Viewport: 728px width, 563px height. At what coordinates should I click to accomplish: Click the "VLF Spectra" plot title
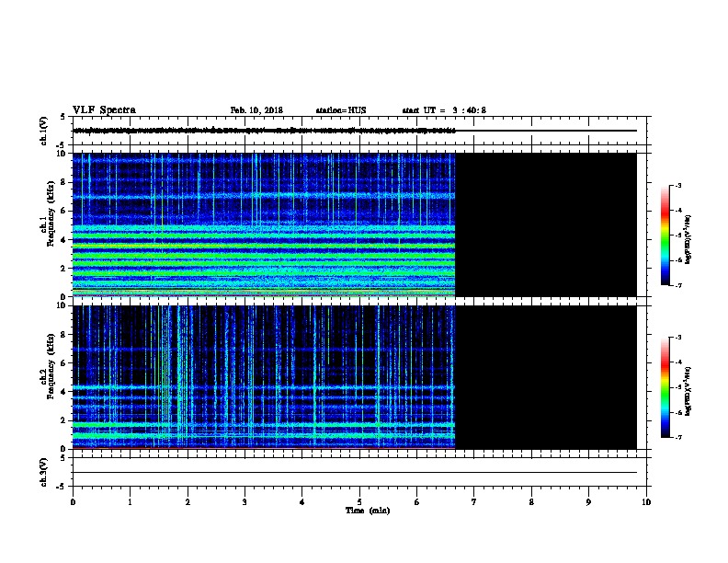pos(104,110)
